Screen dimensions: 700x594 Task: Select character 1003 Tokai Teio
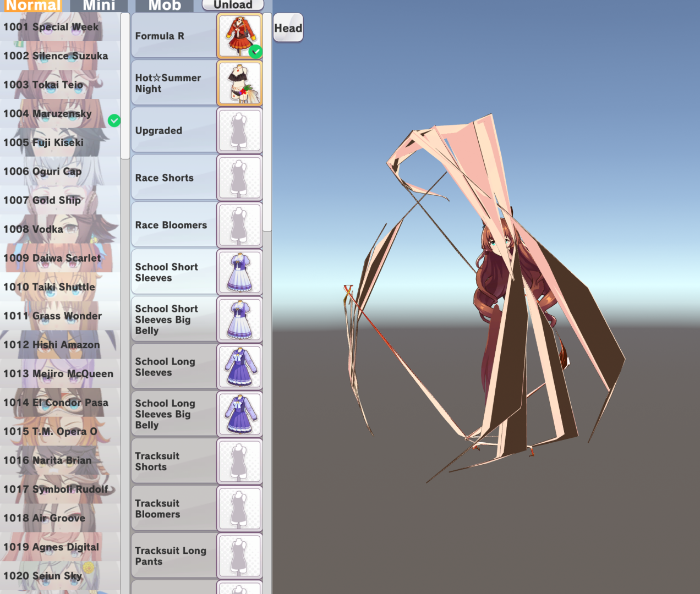(x=60, y=85)
